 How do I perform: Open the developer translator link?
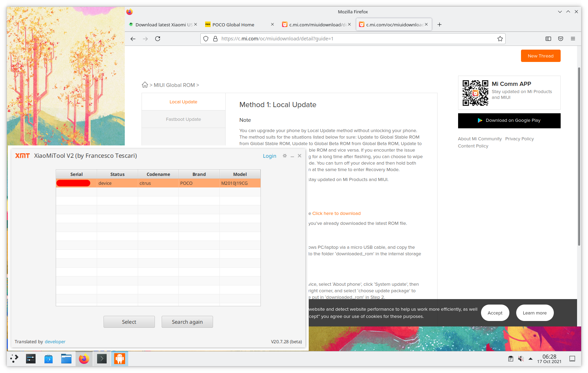(x=55, y=342)
